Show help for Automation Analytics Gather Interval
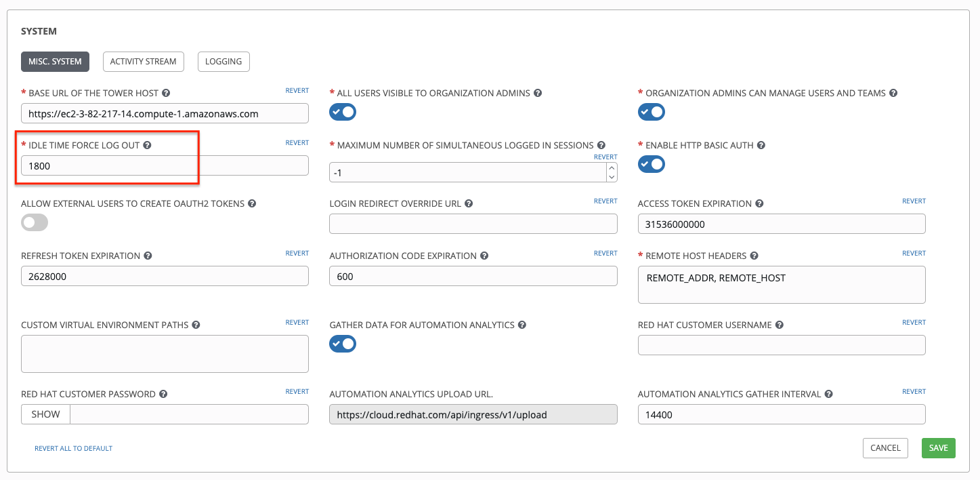Viewport: 980px width, 480px height. pos(828,395)
